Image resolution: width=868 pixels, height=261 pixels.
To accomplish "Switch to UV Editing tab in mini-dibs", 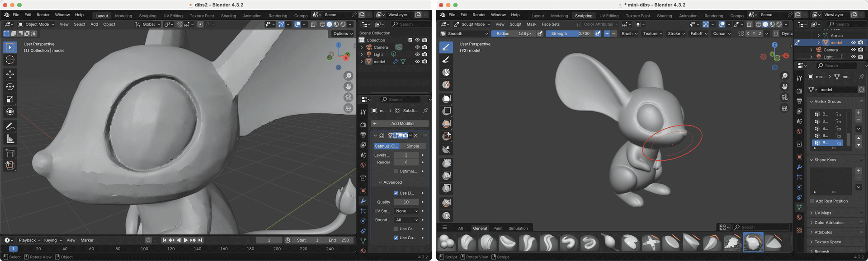I will click(x=609, y=16).
